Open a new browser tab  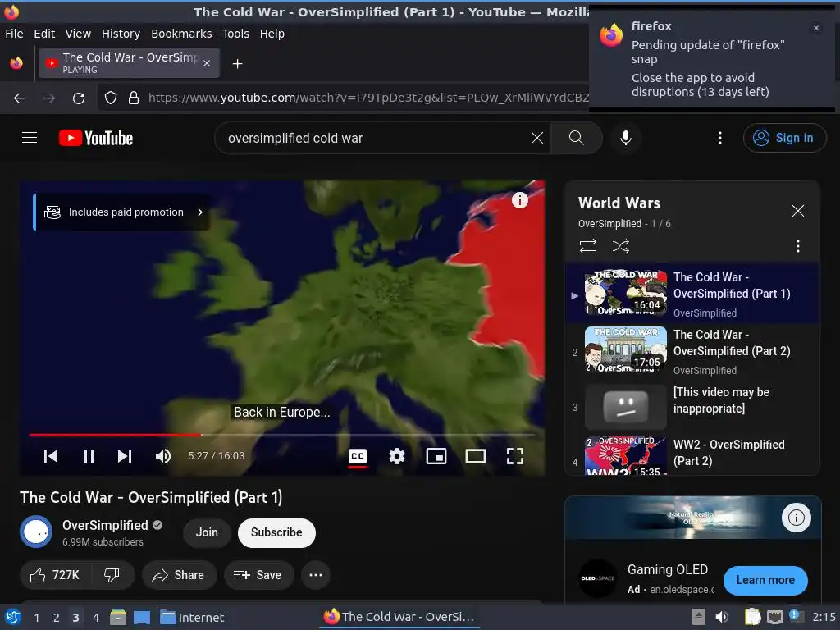(x=237, y=64)
